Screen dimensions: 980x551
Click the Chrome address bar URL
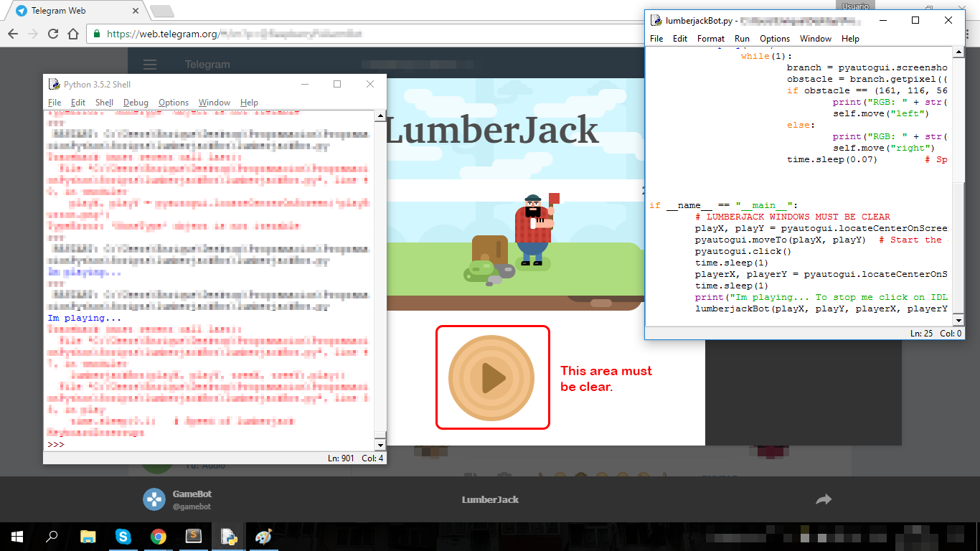pos(234,34)
